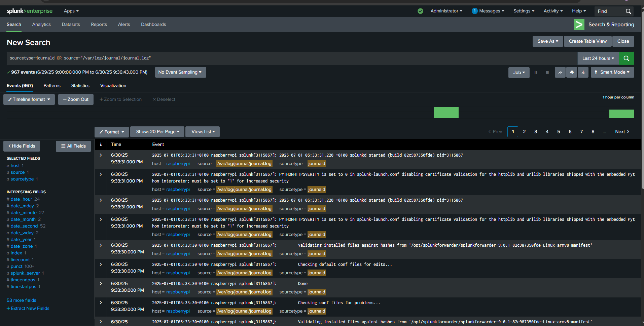
Task: Open the Format dropdown above events
Action: tap(112, 132)
